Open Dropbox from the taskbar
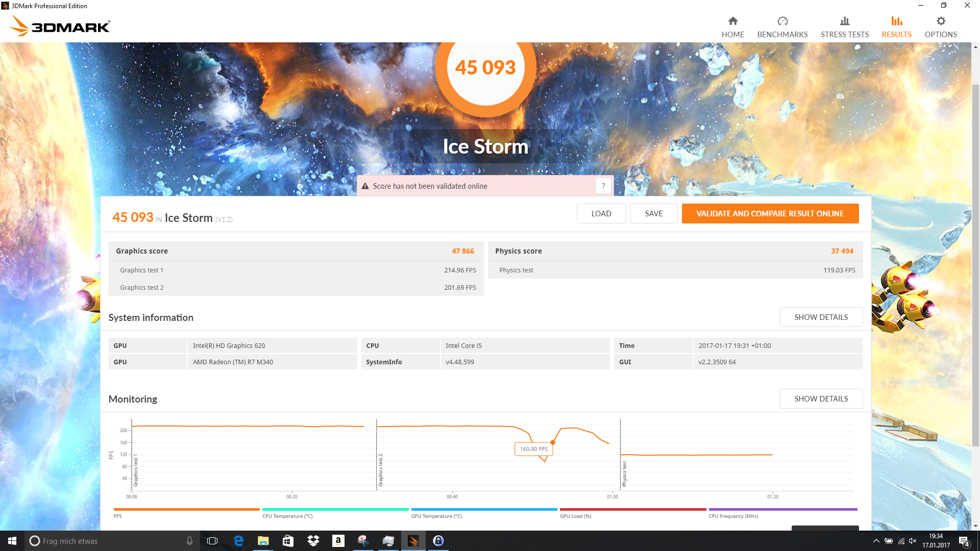 313,541
